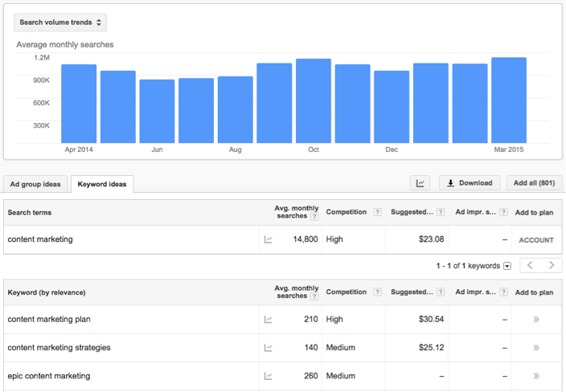Open trend chart icon for content marketing plan
This screenshot has width=566, height=392.
coord(269,320)
